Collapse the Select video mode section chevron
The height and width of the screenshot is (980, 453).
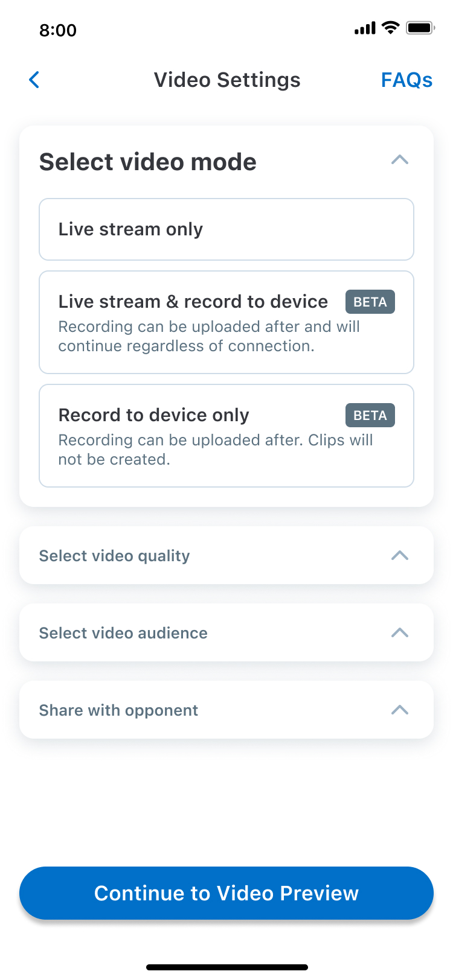click(400, 160)
